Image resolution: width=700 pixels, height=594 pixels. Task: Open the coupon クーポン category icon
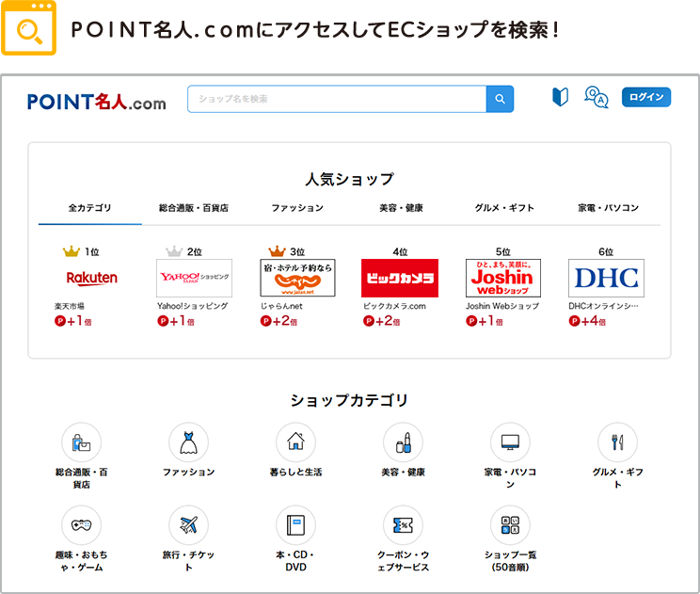click(403, 525)
